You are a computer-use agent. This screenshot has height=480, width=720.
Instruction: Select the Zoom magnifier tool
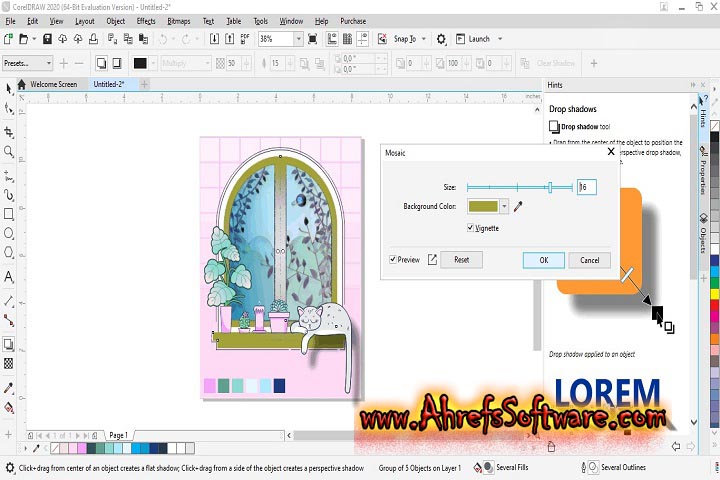tap(8, 151)
